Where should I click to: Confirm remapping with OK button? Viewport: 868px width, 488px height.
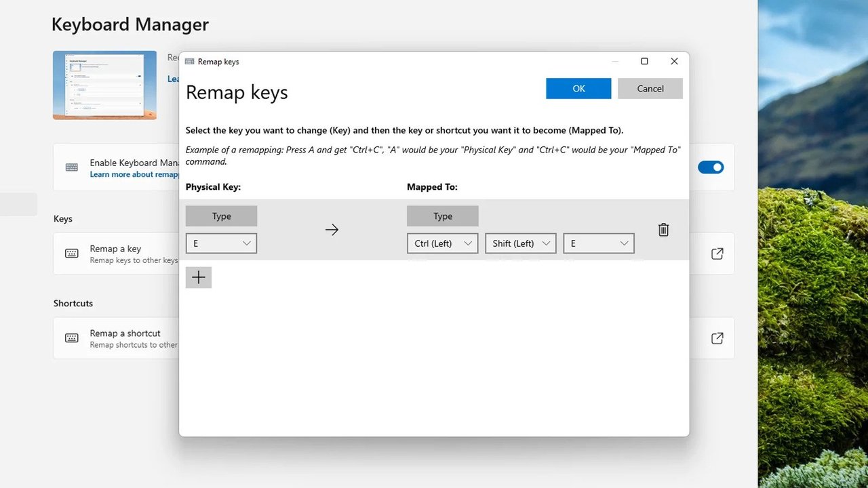[x=578, y=89]
